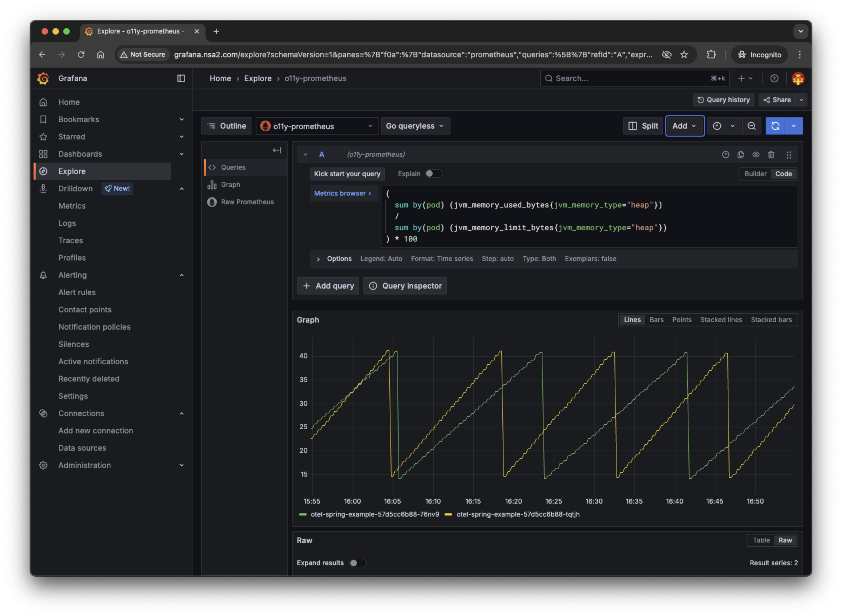This screenshot has width=842, height=616.
Task: Open the Query inspector
Action: coord(405,286)
